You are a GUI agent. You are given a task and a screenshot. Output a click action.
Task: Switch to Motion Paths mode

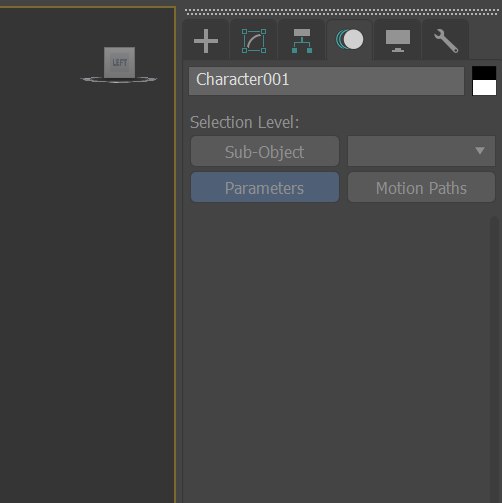[x=421, y=187]
